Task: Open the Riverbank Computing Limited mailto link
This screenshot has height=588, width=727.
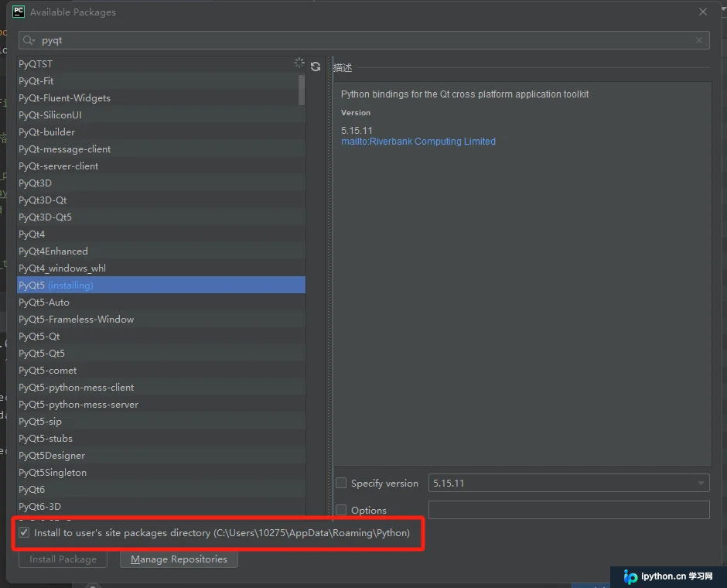Action: (418, 142)
